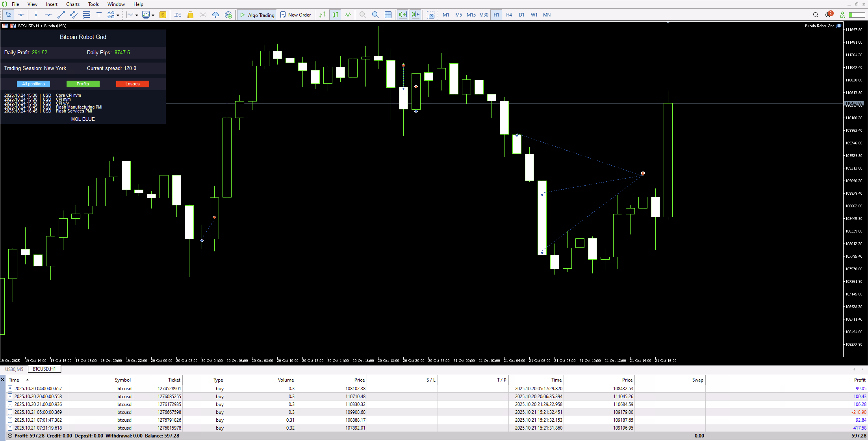Click the red Losses button
The width and height of the screenshot is (868, 441).
click(132, 84)
